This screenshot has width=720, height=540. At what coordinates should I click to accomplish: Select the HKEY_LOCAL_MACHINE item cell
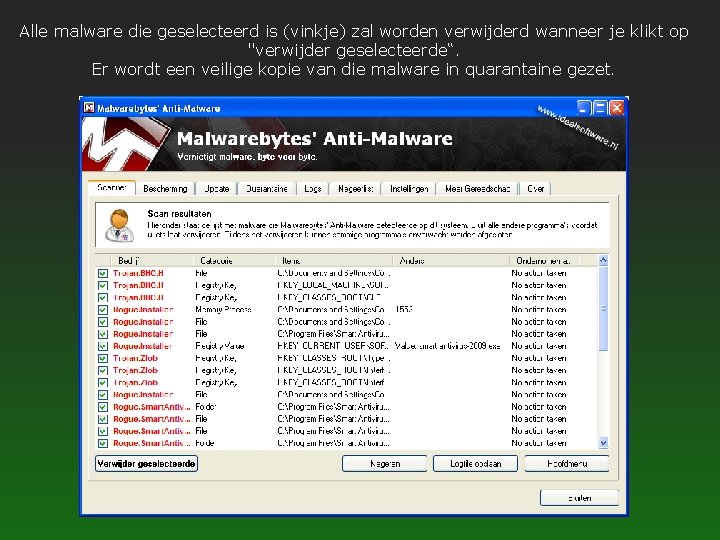pos(334,286)
